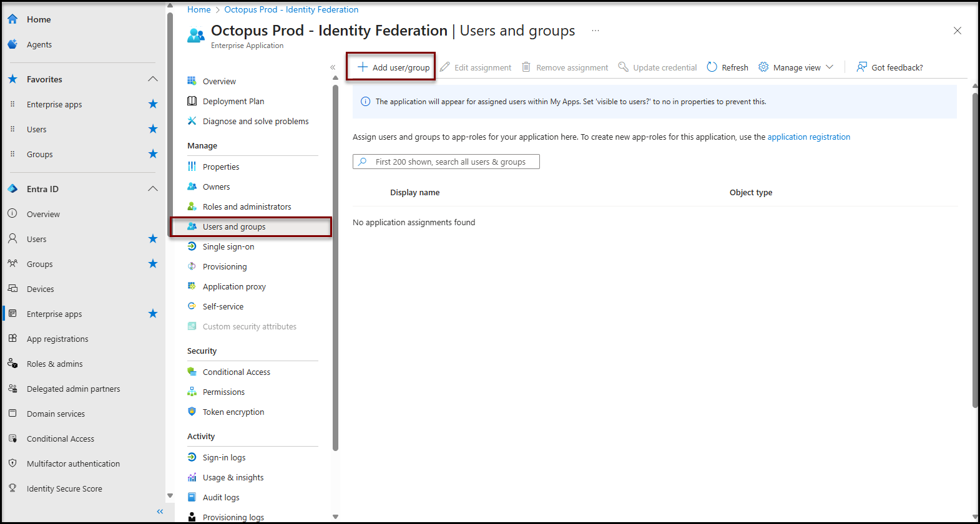The image size is (980, 524).
Task: Select Conditional Access under Security
Action: coord(236,372)
